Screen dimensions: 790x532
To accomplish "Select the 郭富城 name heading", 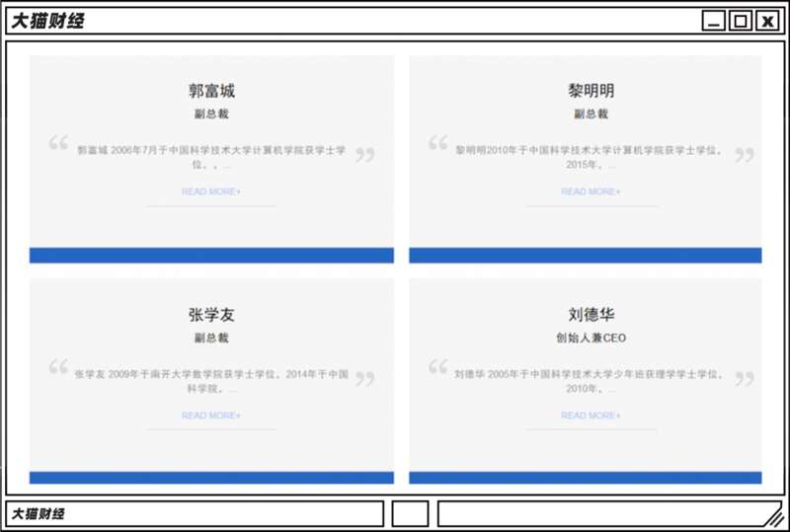I will 211,91.
